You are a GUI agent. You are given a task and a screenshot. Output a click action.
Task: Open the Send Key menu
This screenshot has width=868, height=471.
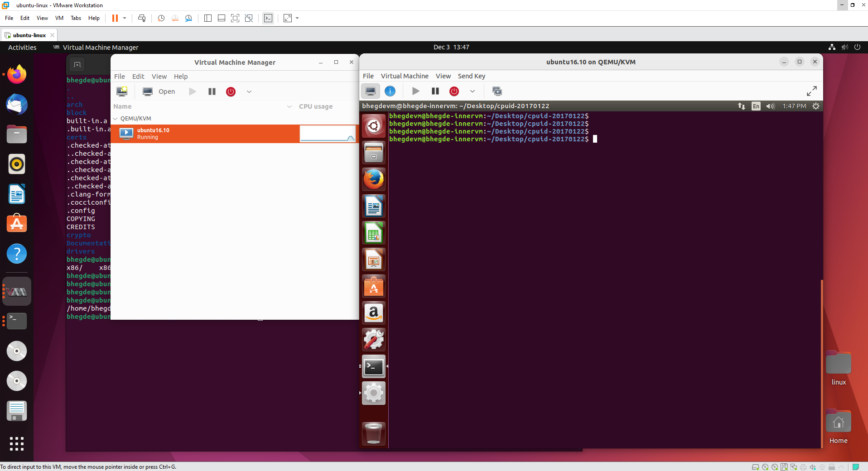tap(471, 76)
